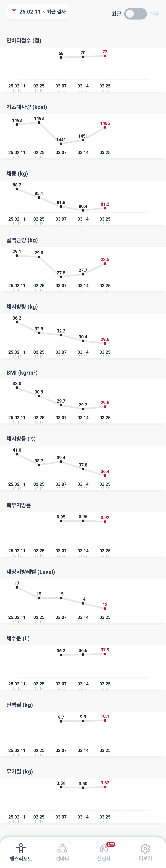
Task: Click the 런바디 circles icon
Action: click(x=62, y=848)
